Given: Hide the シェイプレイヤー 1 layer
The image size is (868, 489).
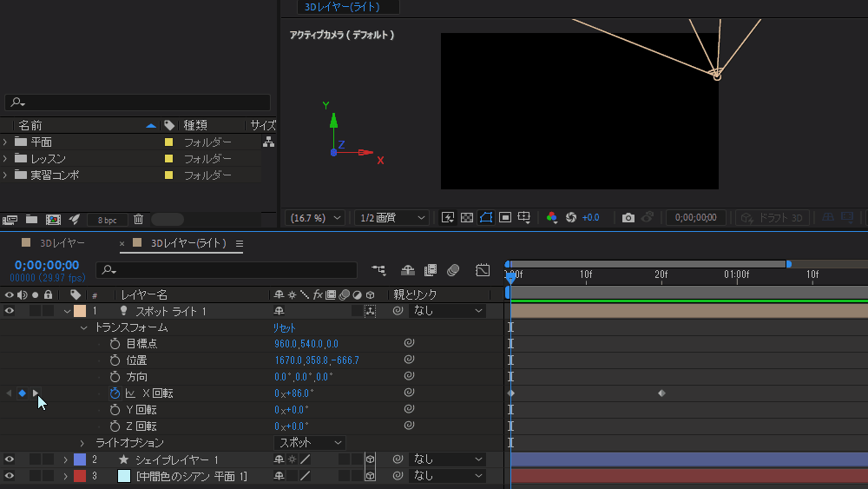Looking at the screenshot, I should pos(10,459).
